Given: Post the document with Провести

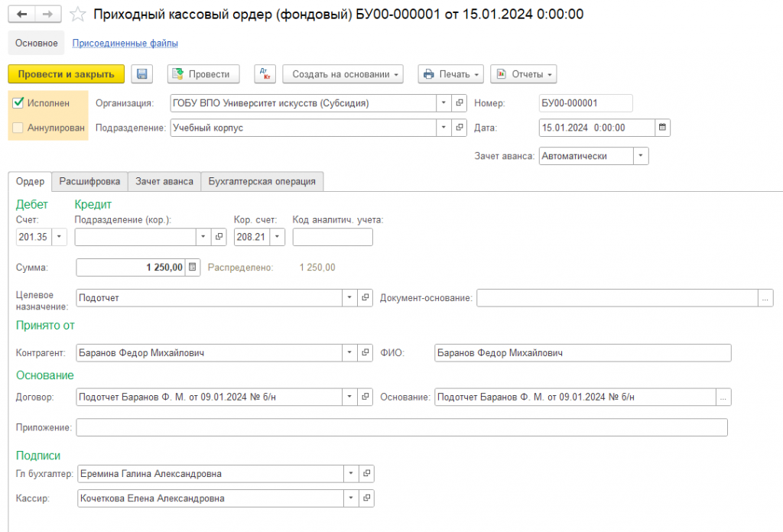Looking at the screenshot, I should pos(203,74).
